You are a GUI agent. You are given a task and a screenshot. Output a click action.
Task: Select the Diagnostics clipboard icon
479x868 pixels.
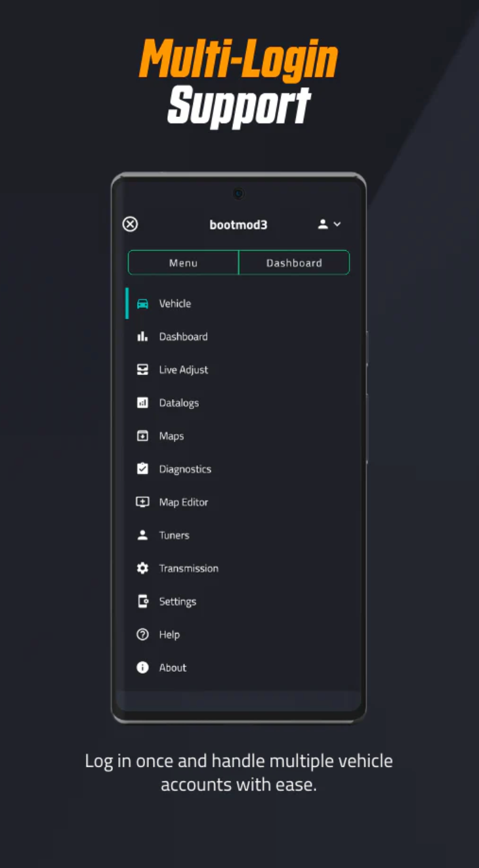(x=142, y=469)
